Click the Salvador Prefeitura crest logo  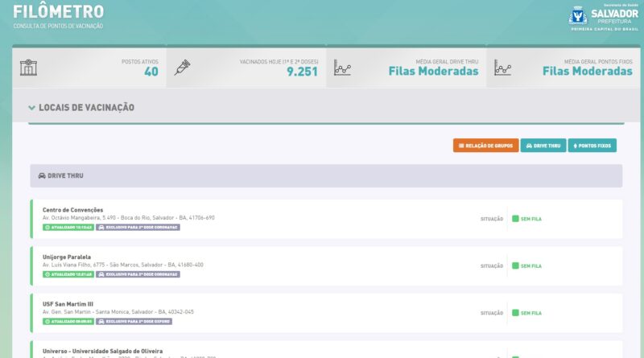coord(577,15)
